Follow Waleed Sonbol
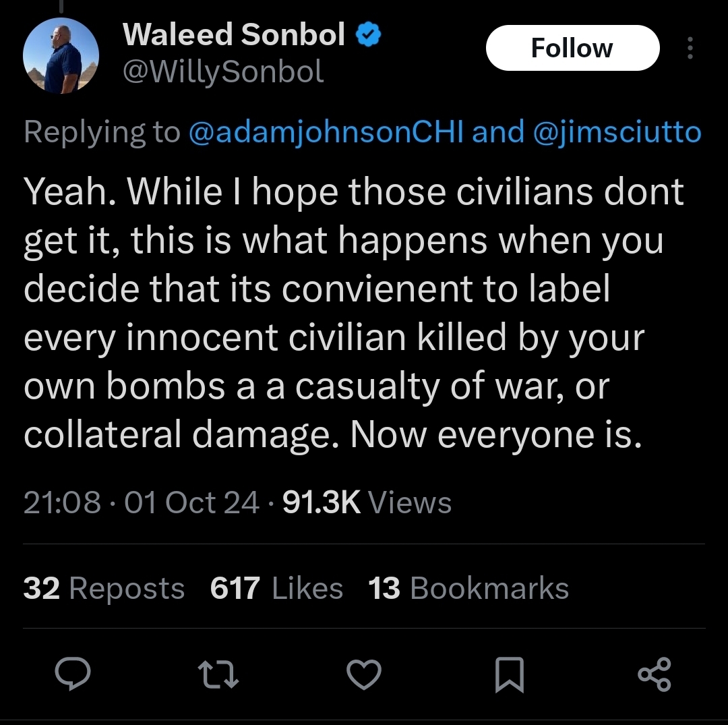Image resolution: width=728 pixels, height=725 pixels. tap(572, 48)
